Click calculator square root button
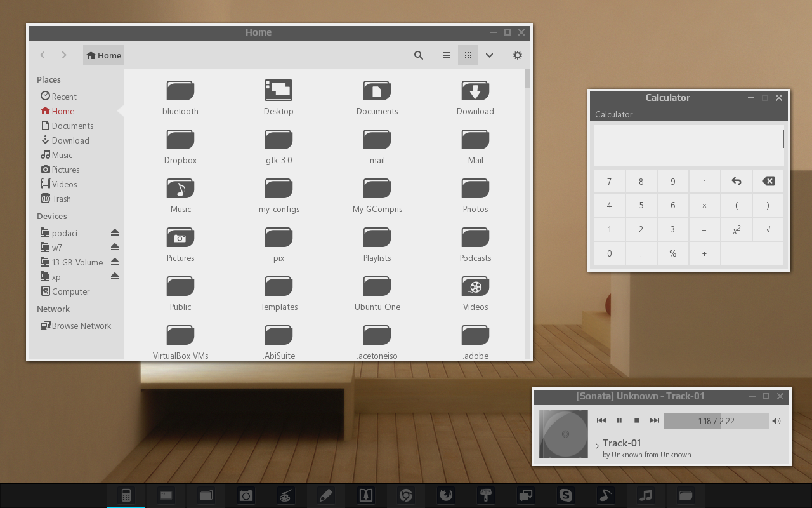This screenshot has width=812, height=508. pyautogui.click(x=768, y=230)
